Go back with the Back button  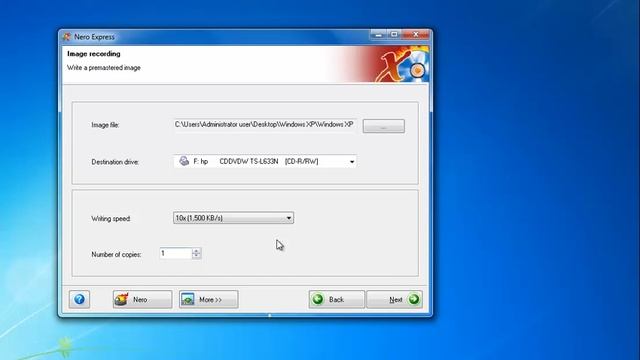336,299
